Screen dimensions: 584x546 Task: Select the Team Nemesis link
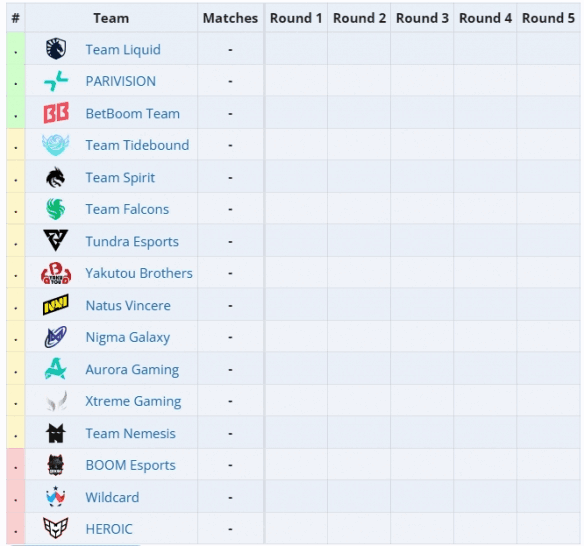point(130,434)
